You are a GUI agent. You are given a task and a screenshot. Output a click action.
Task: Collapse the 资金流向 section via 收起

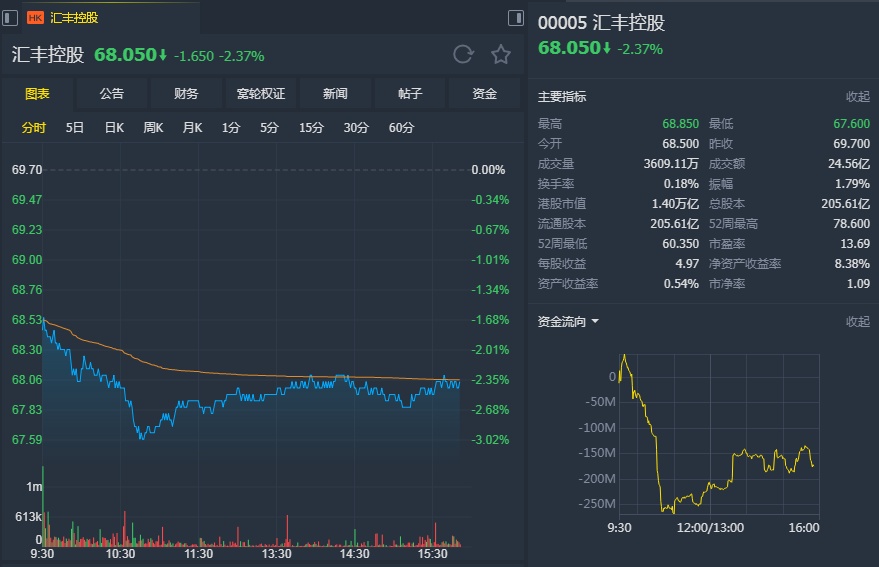858,322
